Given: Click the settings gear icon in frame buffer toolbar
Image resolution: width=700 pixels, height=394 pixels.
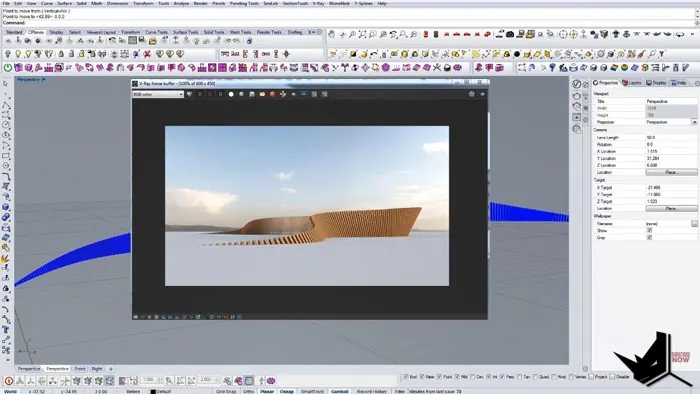Looking at the screenshot, I should [x=471, y=94].
